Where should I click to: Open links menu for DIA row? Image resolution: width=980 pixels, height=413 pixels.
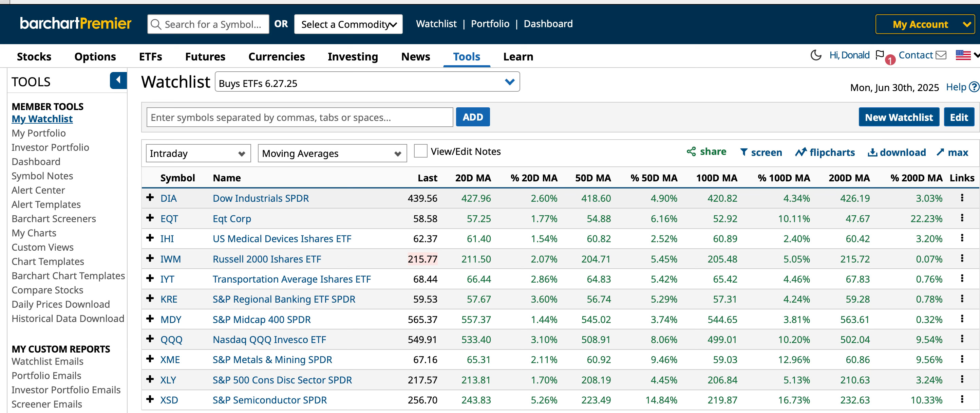pos(962,198)
